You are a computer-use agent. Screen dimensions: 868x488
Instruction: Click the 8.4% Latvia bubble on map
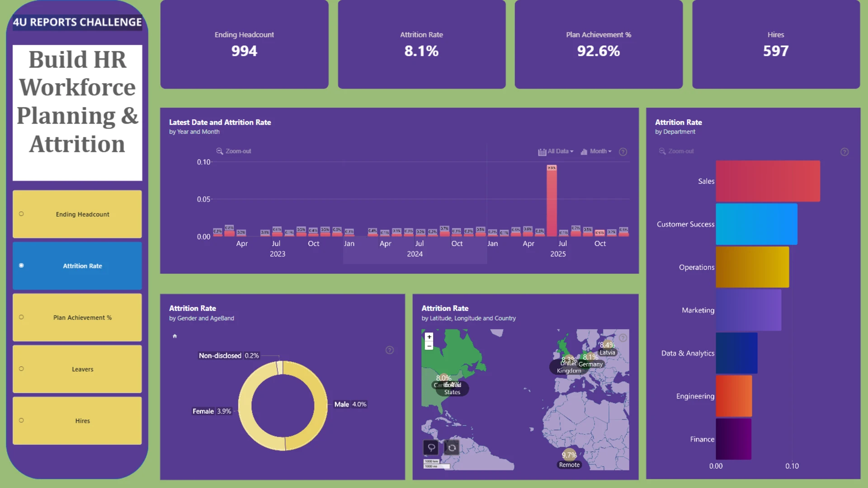pyautogui.click(x=608, y=345)
